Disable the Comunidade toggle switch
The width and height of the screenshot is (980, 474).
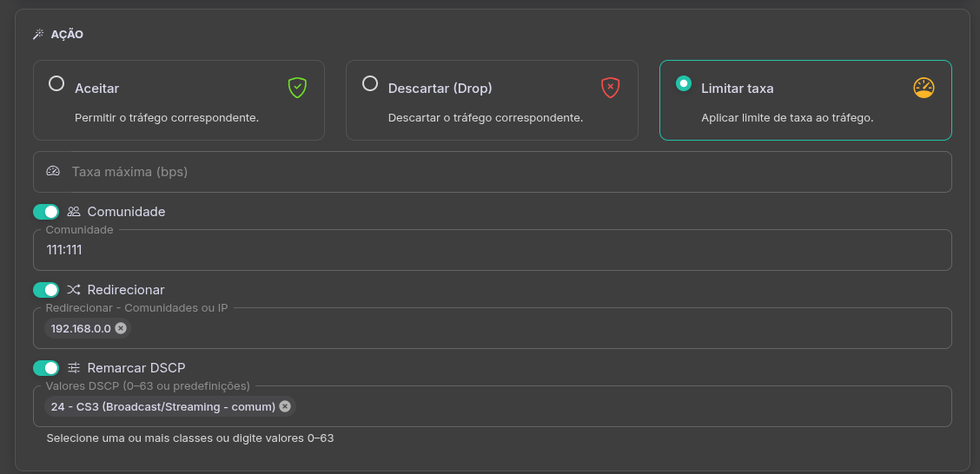(x=46, y=212)
